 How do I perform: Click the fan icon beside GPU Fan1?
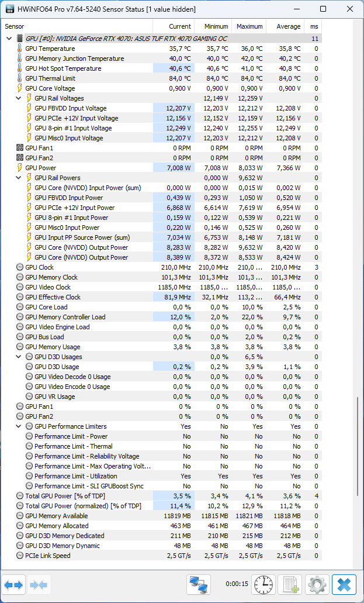[x=20, y=148]
